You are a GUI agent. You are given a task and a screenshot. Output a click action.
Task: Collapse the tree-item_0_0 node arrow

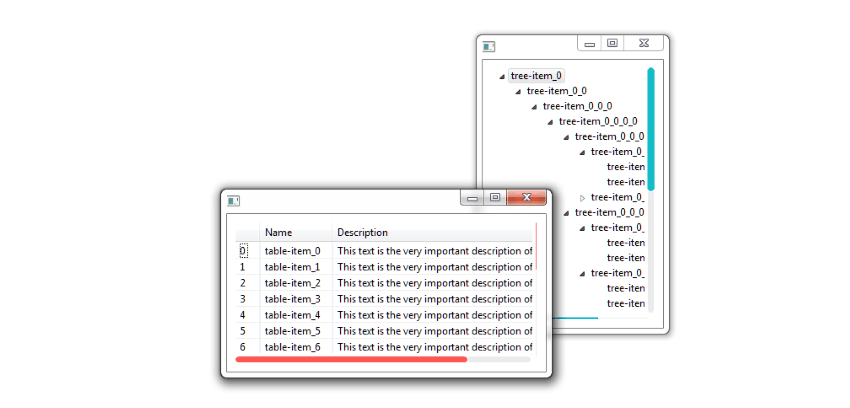[518, 92]
